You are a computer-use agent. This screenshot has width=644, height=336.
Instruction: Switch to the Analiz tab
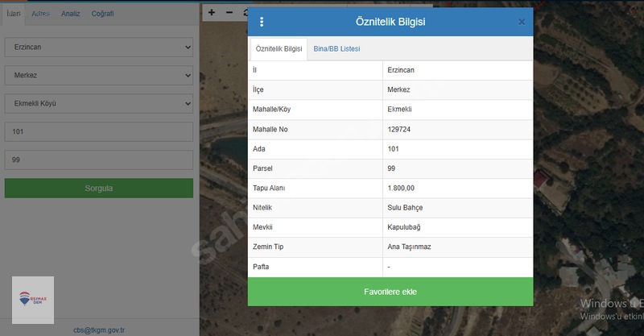click(x=71, y=14)
